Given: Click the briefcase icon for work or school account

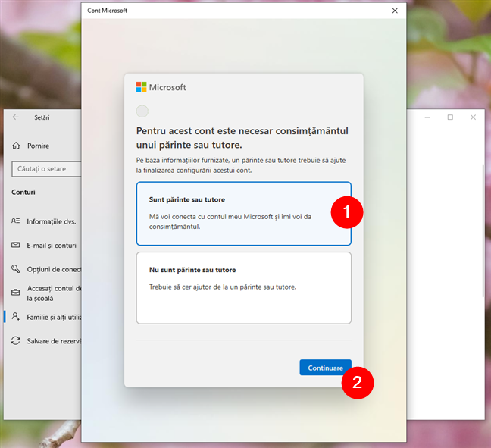Looking at the screenshot, I should 16,293.
